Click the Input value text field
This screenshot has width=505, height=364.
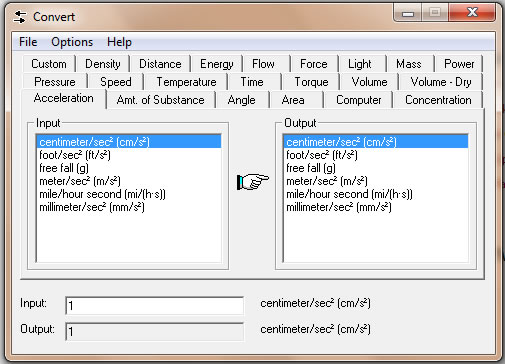(x=155, y=306)
